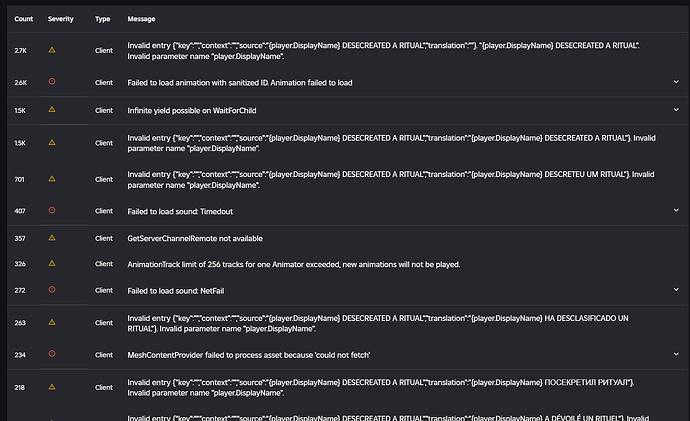Click the warning icon for AnimationTrack limit row
Image resolution: width=690 pixels, height=421 pixels.
[52, 263]
